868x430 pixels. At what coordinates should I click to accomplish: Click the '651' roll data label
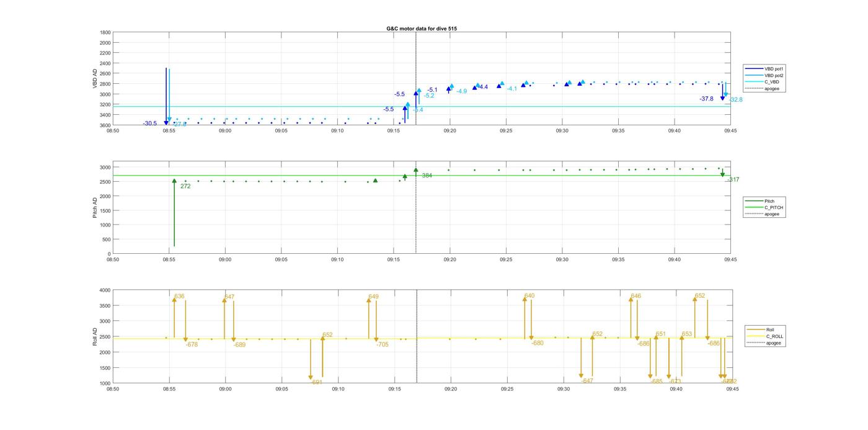661,334
